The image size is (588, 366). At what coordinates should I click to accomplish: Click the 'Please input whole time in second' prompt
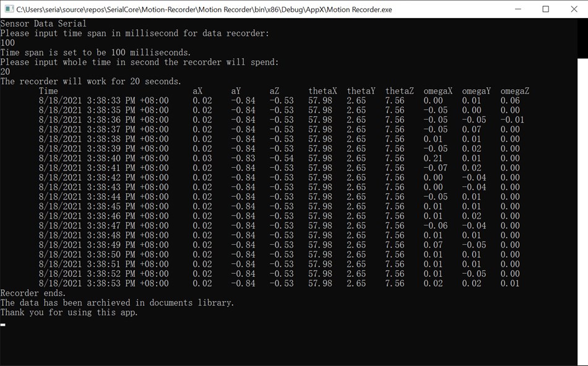pos(139,62)
